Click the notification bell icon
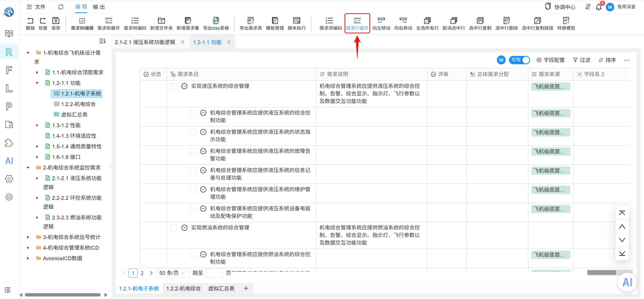 (x=599, y=7)
